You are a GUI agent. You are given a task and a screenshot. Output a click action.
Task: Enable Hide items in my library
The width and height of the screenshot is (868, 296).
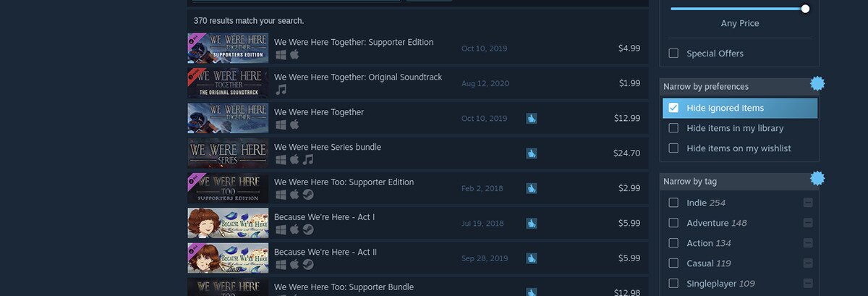(x=673, y=128)
